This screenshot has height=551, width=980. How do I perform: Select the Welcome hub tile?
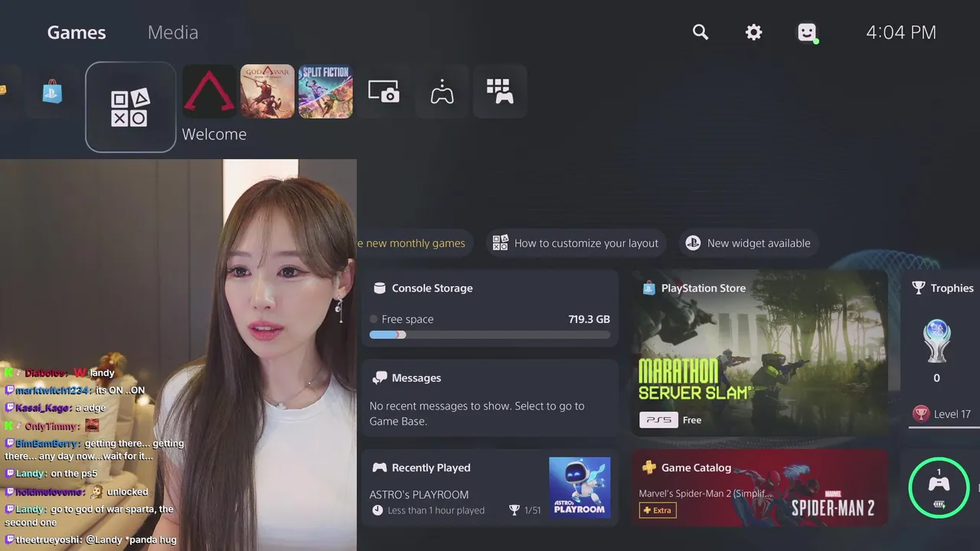pyautogui.click(x=131, y=107)
